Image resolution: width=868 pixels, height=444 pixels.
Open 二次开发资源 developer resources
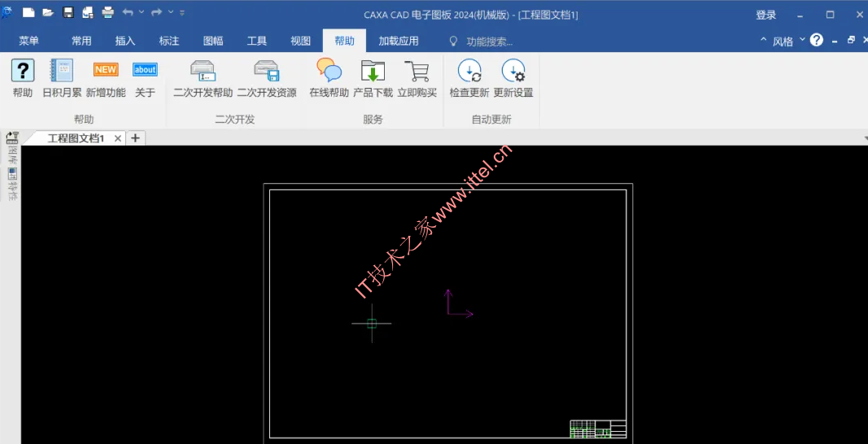coord(267,78)
